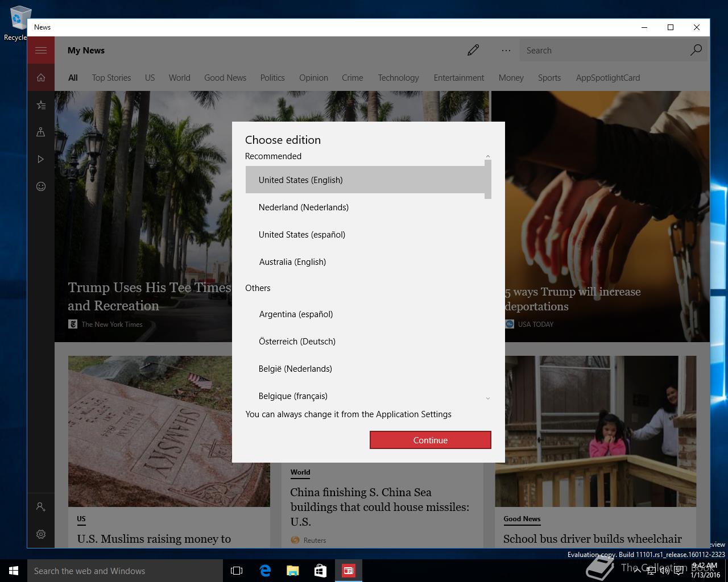
Task: Launch Microsoft Edge from taskbar
Action: [x=265, y=571]
